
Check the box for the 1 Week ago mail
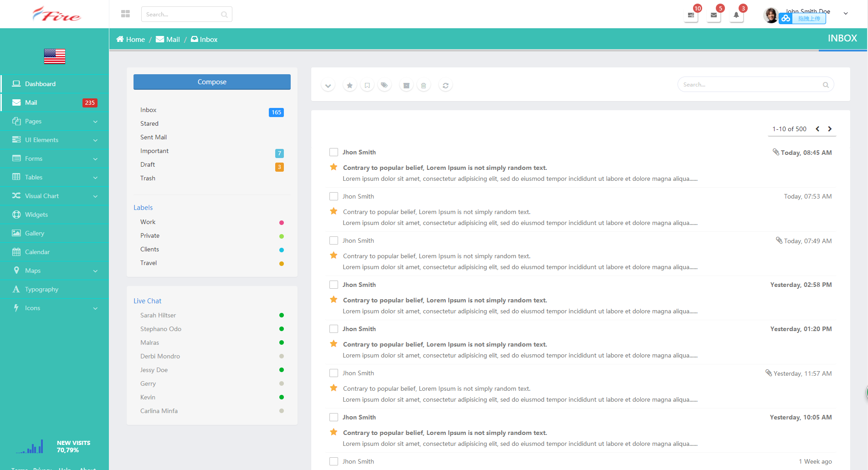pyautogui.click(x=334, y=461)
